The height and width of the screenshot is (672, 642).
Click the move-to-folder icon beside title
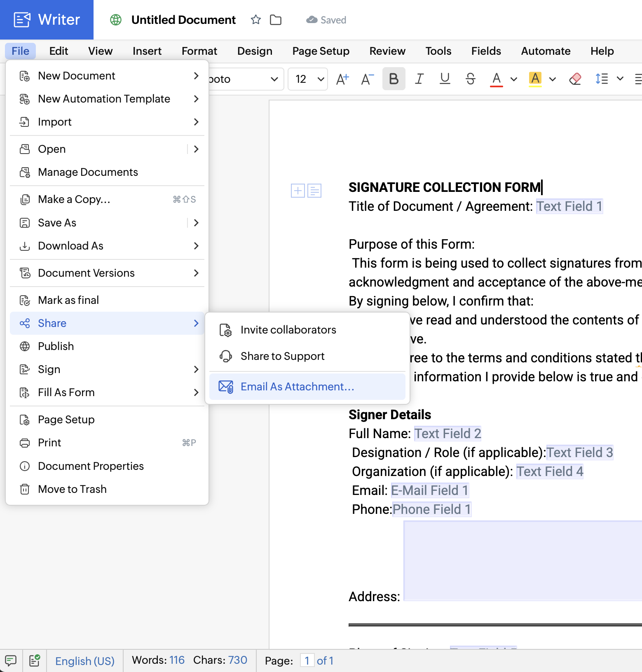point(275,20)
